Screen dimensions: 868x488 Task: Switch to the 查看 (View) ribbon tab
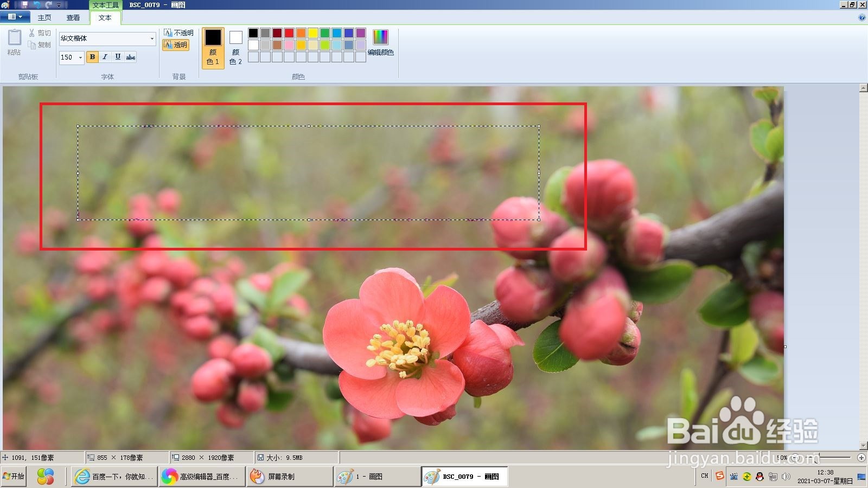click(73, 17)
